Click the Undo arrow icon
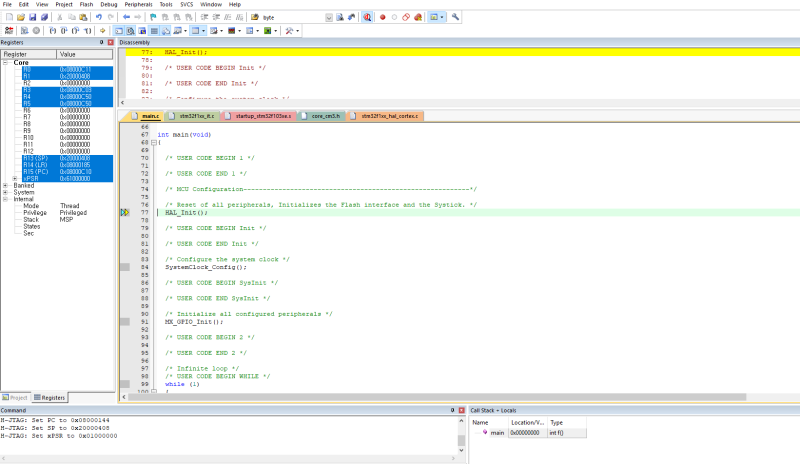 coord(97,17)
